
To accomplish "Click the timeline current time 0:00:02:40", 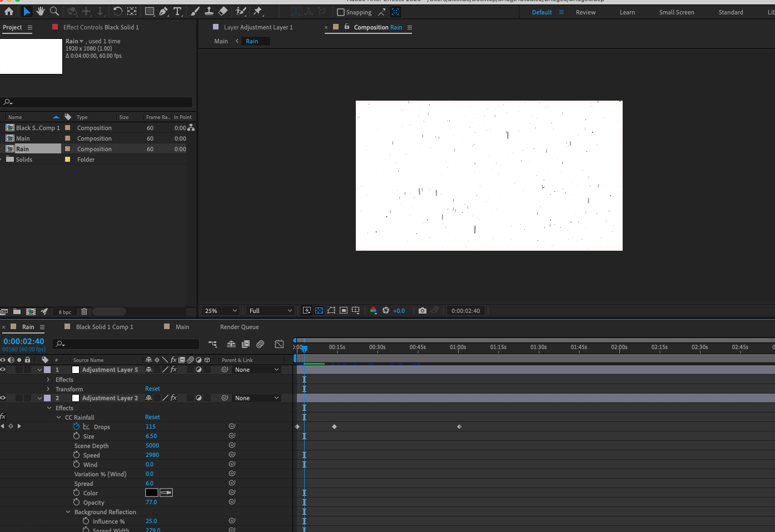I will [23, 341].
